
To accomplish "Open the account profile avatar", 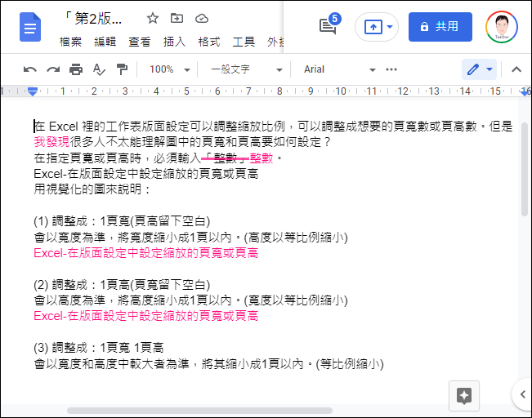I will (x=502, y=27).
